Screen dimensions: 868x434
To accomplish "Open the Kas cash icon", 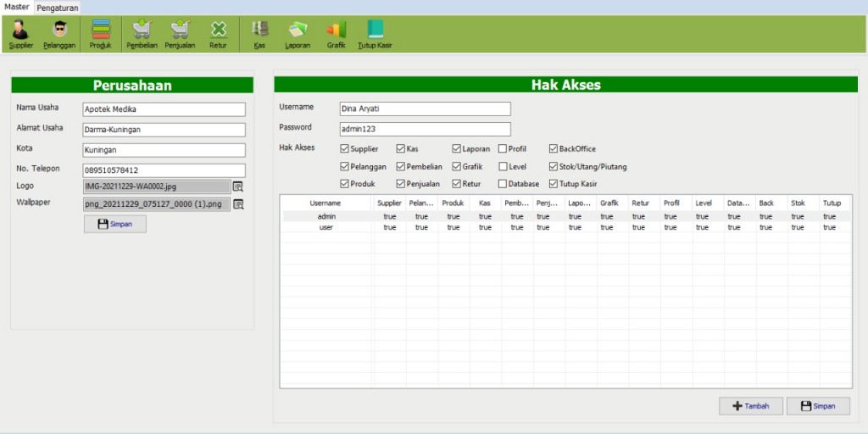I will pos(259,33).
